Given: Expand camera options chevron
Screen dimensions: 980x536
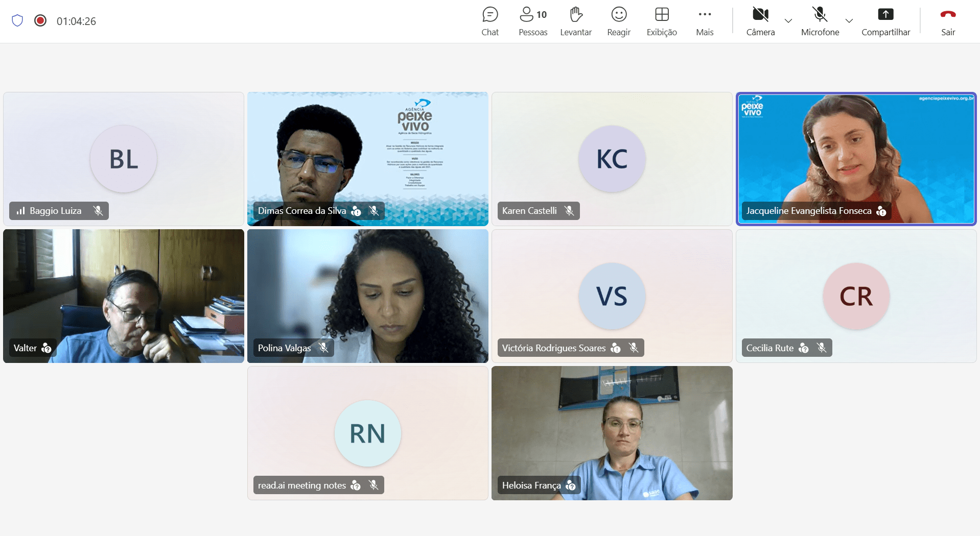Looking at the screenshot, I should point(788,21).
